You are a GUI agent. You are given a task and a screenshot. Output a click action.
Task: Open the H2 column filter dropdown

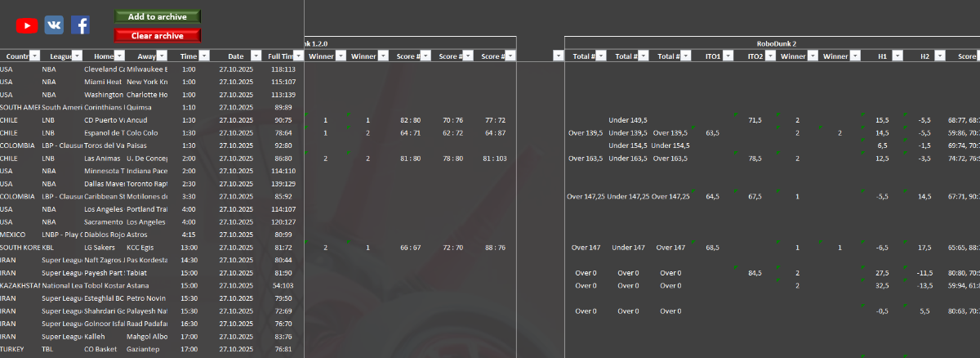tap(940, 56)
